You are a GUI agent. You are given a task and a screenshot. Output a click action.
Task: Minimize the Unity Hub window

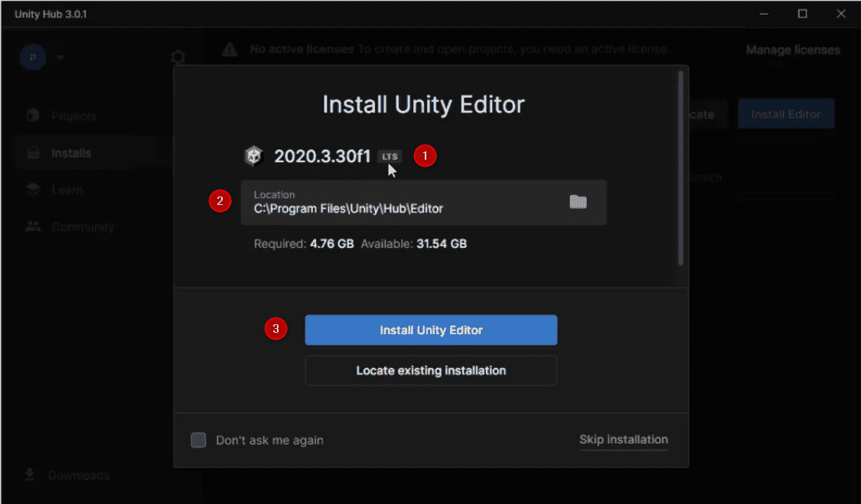click(x=764, y=14)
